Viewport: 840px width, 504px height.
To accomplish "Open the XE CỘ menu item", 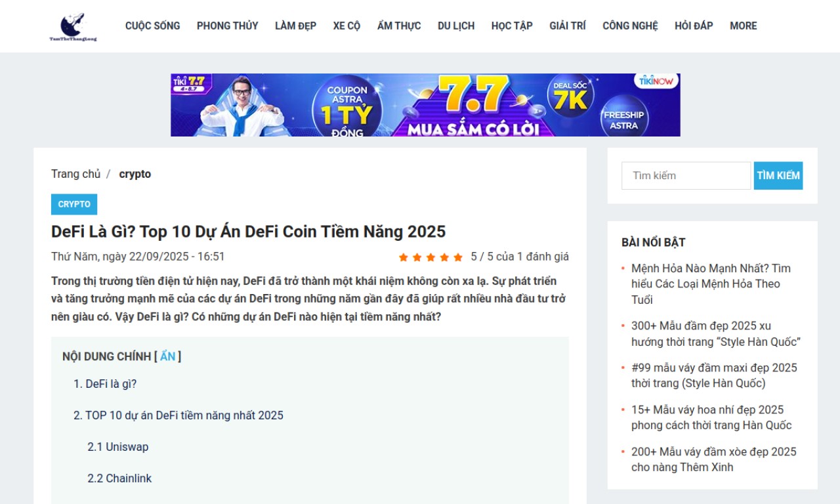I will tap(346, 26).
